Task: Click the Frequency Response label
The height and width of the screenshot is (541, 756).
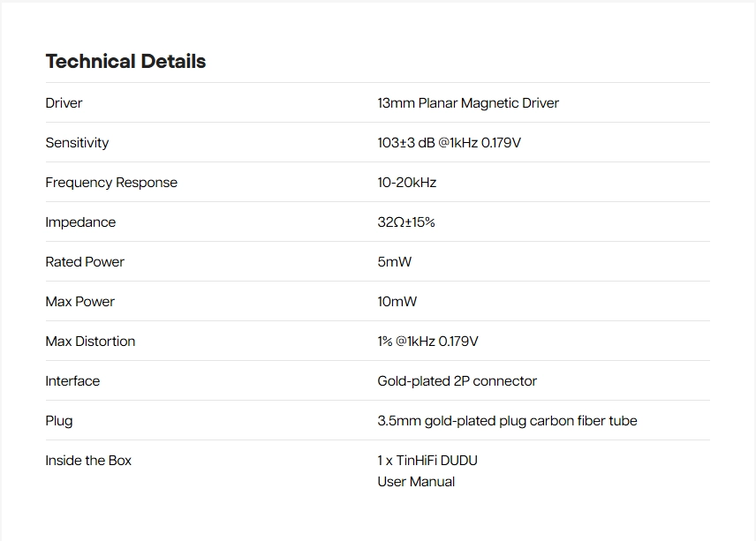Action: pyautogui.click(x=111, y=183)
